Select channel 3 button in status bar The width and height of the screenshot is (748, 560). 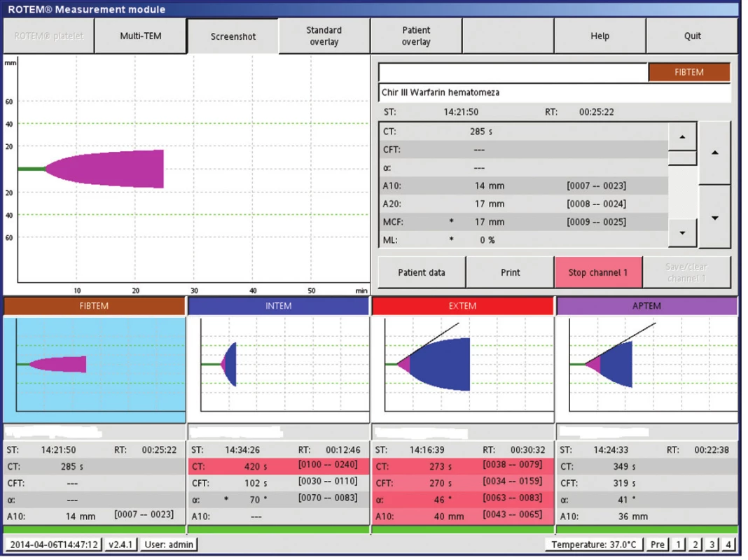coord(712,545)
